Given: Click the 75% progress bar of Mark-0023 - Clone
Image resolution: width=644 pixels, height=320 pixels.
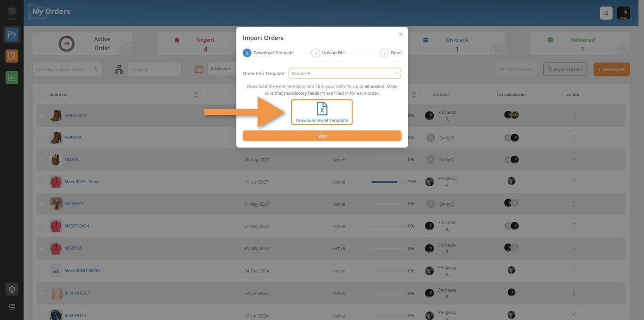Looking at the screenshot, I should pyautogui.click(x=388, y=182).
